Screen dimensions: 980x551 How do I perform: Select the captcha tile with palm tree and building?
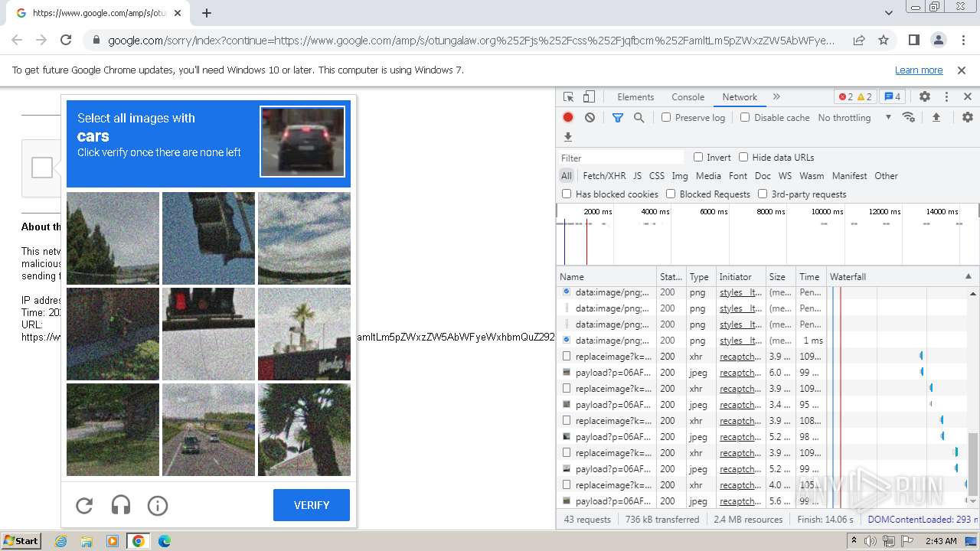pyautogui.click(x=304, y=334)
